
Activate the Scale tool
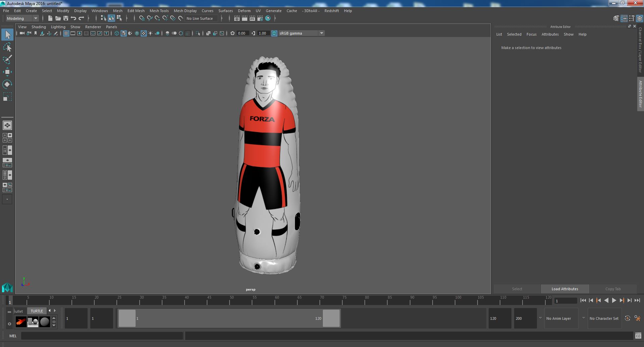(7, 97)
